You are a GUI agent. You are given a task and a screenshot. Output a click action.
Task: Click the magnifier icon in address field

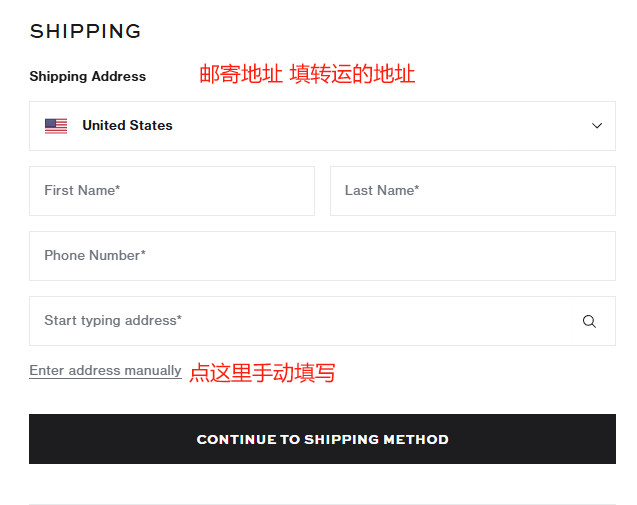click(x=589, y=321)
